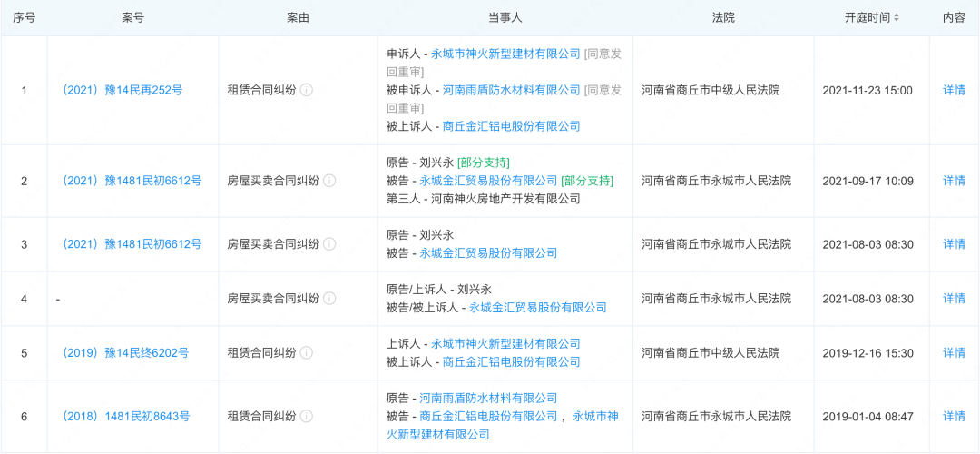This screenshot has height=454, width=980.
Task: Open 被上诉人 商丘金汇铝电股份有限公司 in row 5
Action: (x=511, y=362)
